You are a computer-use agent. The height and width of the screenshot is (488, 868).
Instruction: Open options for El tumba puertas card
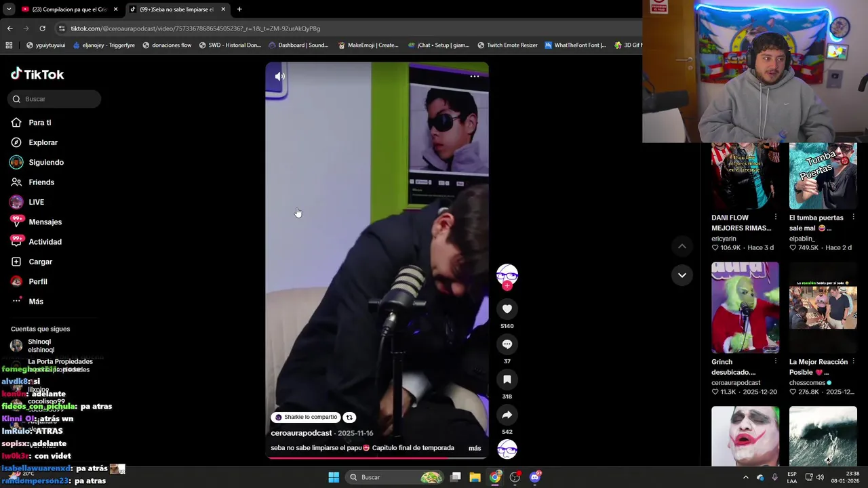854,218
